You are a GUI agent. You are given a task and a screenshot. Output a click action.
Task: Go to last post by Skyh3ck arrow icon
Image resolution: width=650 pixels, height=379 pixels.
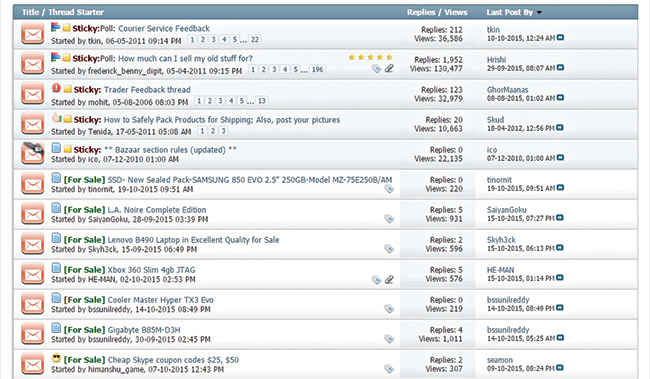coord(560,248)
